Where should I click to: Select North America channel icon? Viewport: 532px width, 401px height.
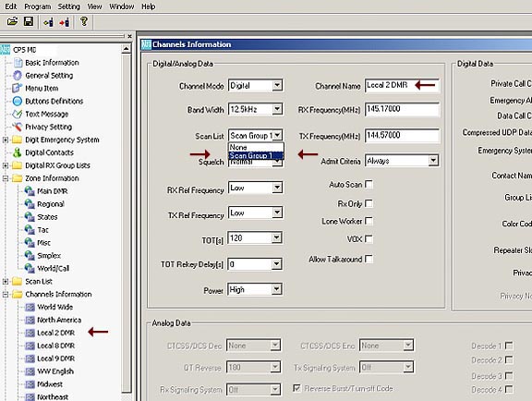tap(30, 321)
